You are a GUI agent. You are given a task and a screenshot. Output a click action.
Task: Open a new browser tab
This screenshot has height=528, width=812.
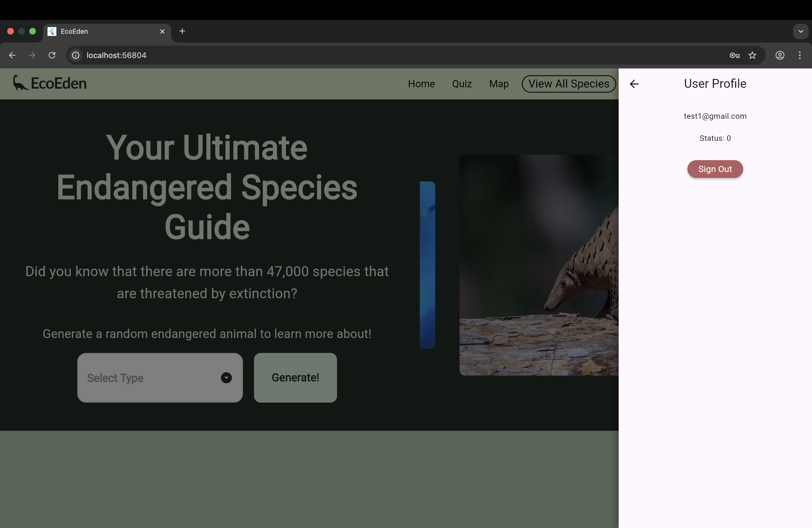coord(182,31)
